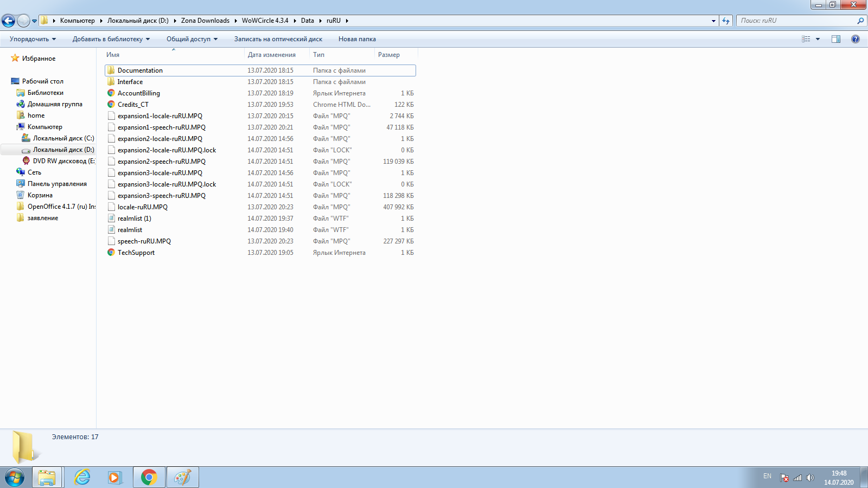Toggle the preview pane icon

point(835,39)
